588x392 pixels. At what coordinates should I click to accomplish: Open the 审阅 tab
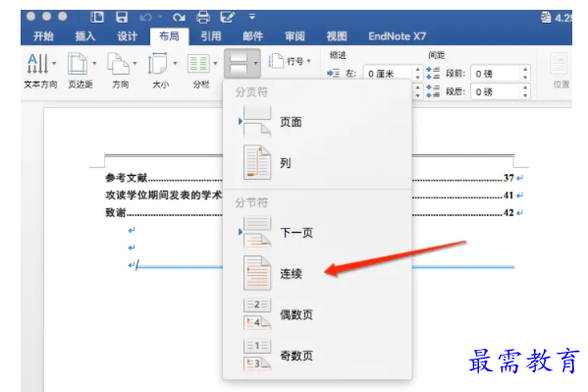(294, 36)
